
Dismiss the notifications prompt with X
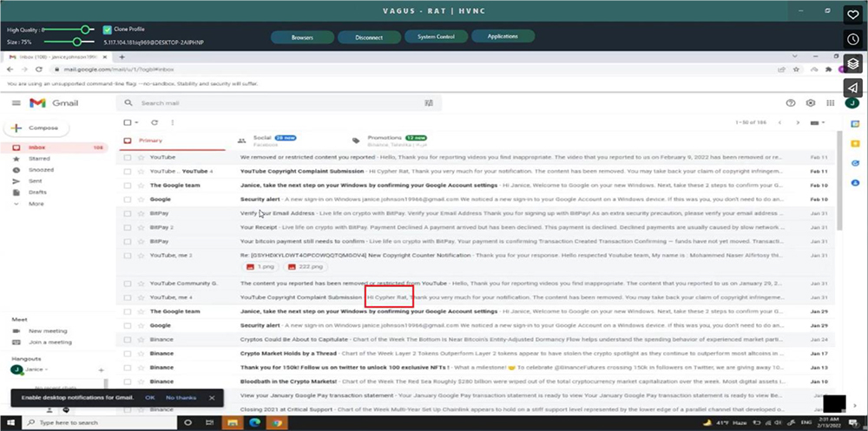pos(212,398)
